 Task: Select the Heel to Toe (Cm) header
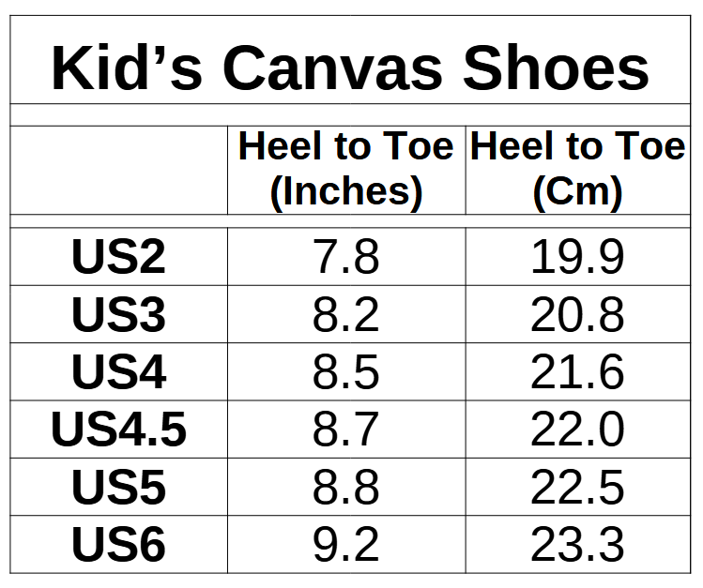click(x=577, y=169)
